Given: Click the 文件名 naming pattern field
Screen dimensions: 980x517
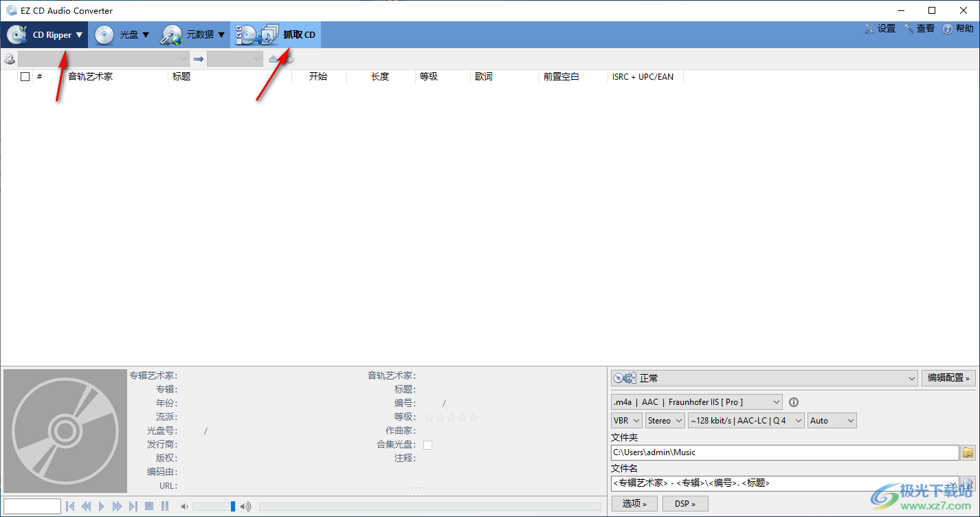Looking at the screenshot, I should pyautogui.click(x=785, y=483).
